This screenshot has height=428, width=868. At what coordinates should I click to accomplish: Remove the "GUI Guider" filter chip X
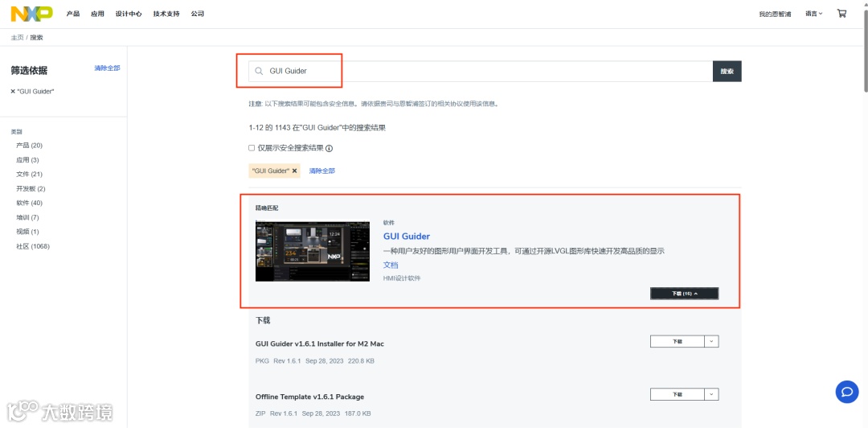[294, 171]
